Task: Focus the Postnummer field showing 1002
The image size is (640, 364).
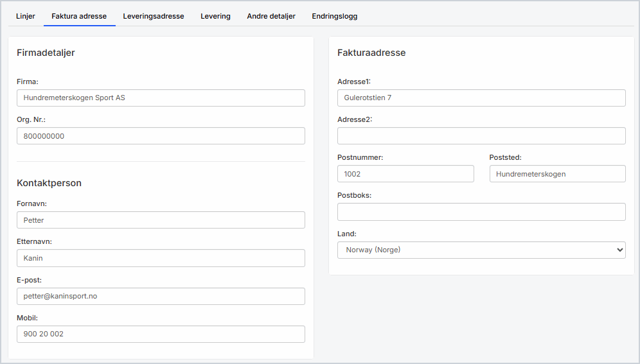Action: (405, 174)
